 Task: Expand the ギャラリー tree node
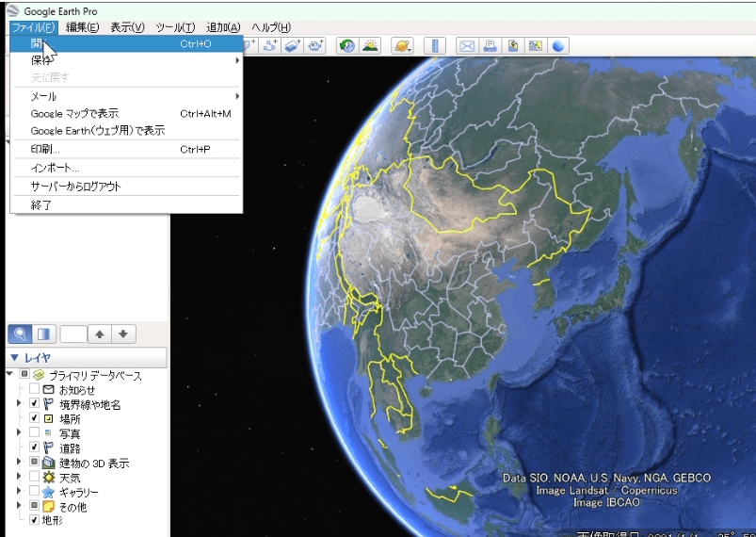point(18,492)
